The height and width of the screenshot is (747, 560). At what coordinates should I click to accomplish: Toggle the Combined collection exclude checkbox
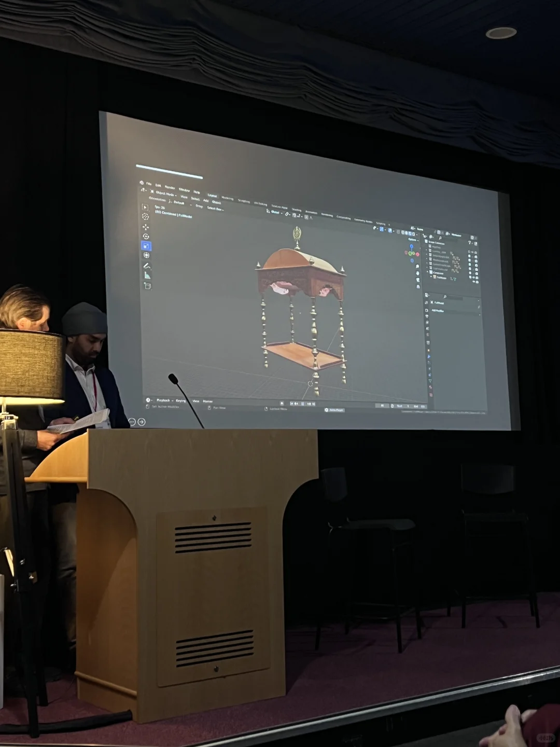point(470,277)
